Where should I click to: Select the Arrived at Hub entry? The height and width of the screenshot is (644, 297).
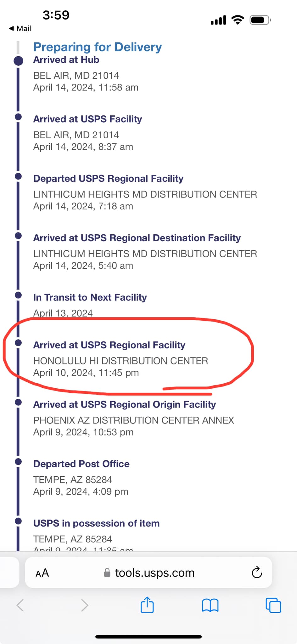point(66,60)
